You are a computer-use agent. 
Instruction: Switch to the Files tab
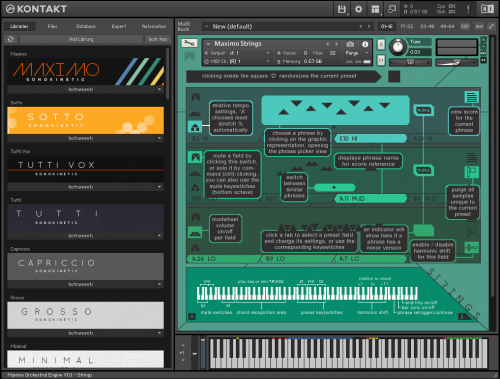[x=52, y=26]
